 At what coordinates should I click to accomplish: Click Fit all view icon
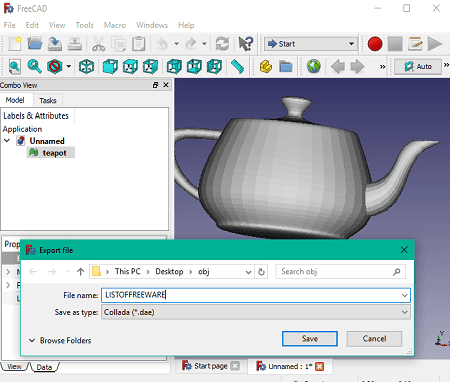(15, 66)
